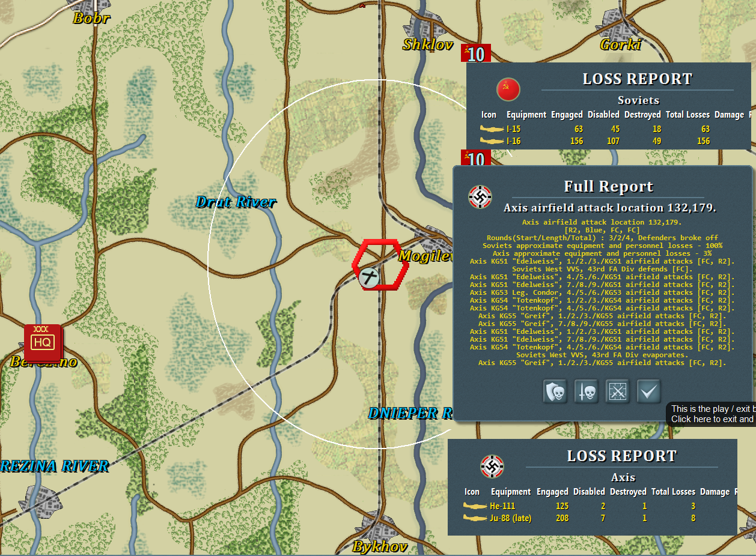Click the 'Rounds(Start/Length/Total)' line
This screenshot has height=556, width=756.
tap(602, 238)
